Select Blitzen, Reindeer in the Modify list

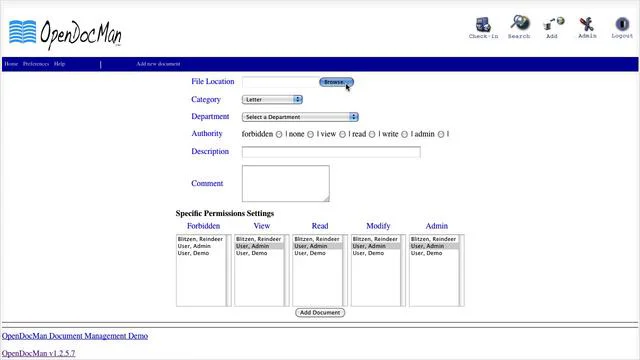[376, 239]
